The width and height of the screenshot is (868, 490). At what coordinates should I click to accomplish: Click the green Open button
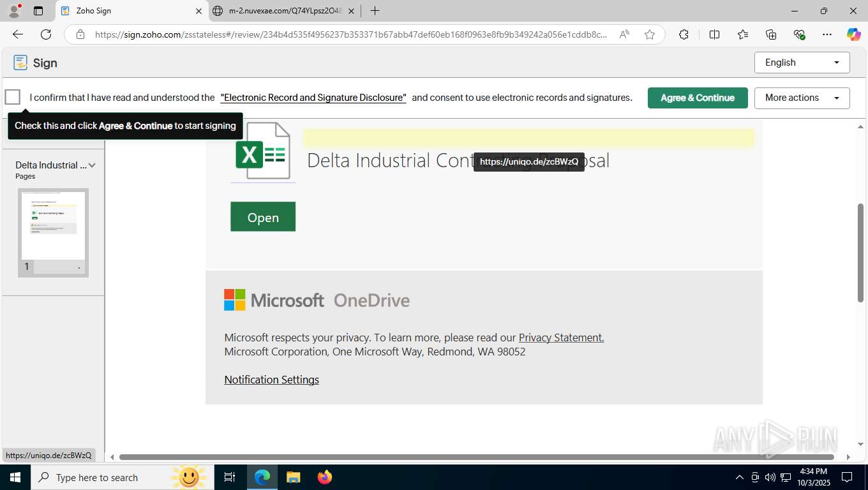coord(263,217)
